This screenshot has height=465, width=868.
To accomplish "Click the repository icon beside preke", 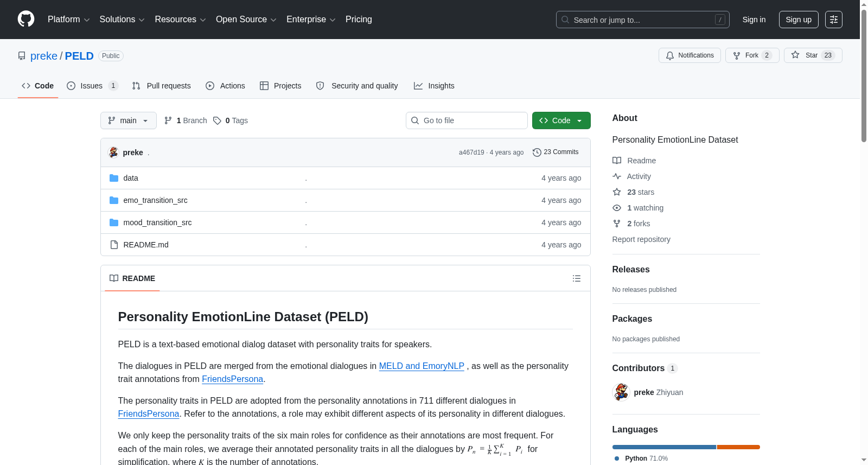I will 22,56.
